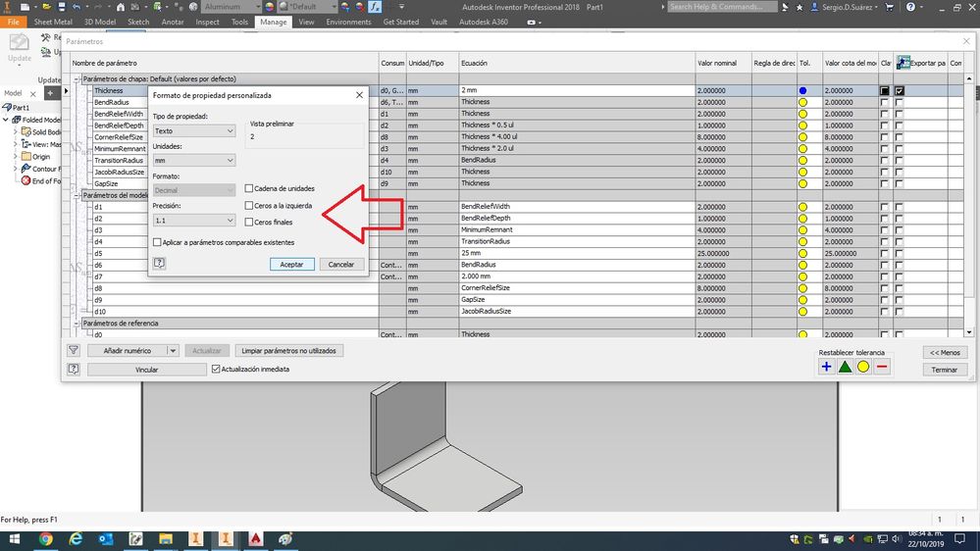Click the help icon in Formato de propiedad dialog
The height and width of the screenshot is (551, 980).
point(159,263)
